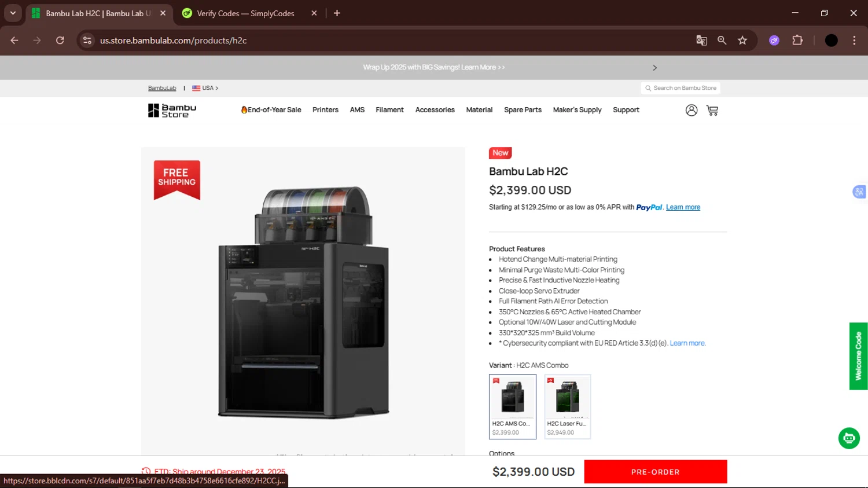The width and height of the screenshot is (868, 488).
Task: Open the Spare Parts menu
Action: pyautogui.click(x=523, y=110)
